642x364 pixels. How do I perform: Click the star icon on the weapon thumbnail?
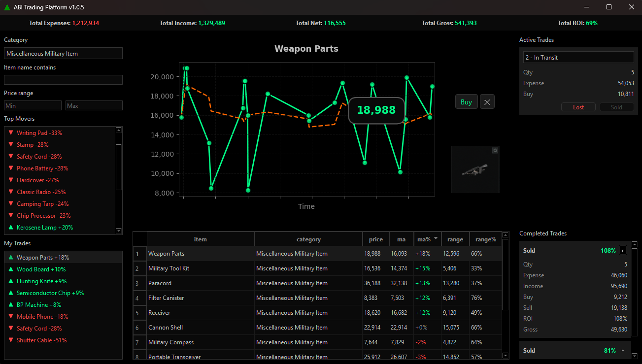[x=495, y=150]
